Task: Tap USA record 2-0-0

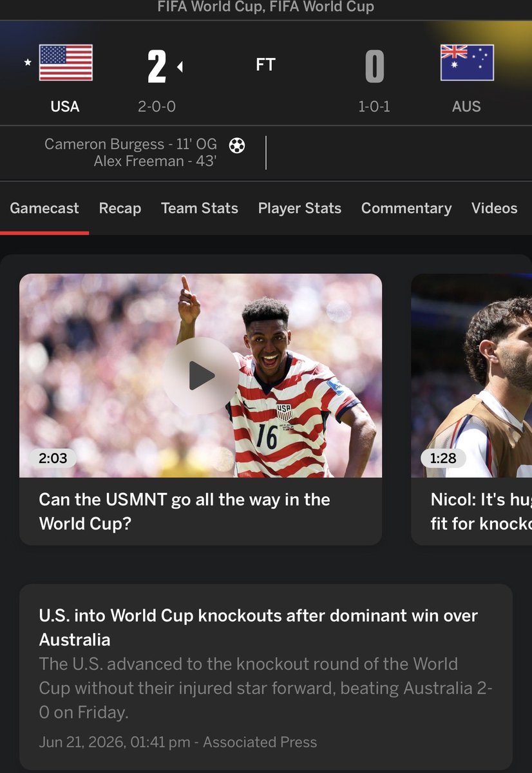Action: [x=157, y=106]
